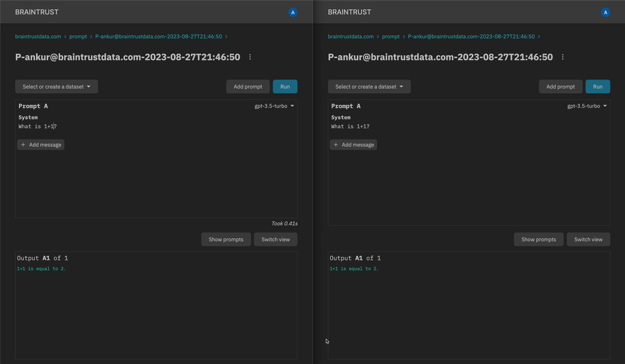Toggle Show prompts in the left pane

[226, 240]
